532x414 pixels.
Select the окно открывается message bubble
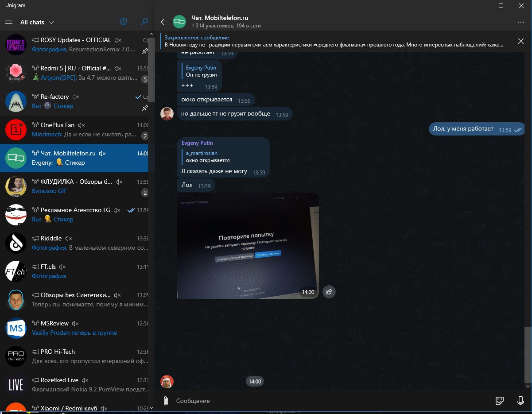[x=216, y=100]
